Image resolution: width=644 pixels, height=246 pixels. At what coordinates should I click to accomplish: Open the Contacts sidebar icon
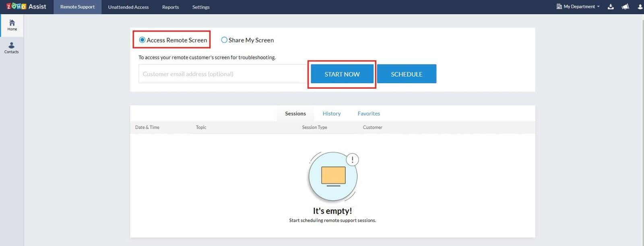pos(11,48)
